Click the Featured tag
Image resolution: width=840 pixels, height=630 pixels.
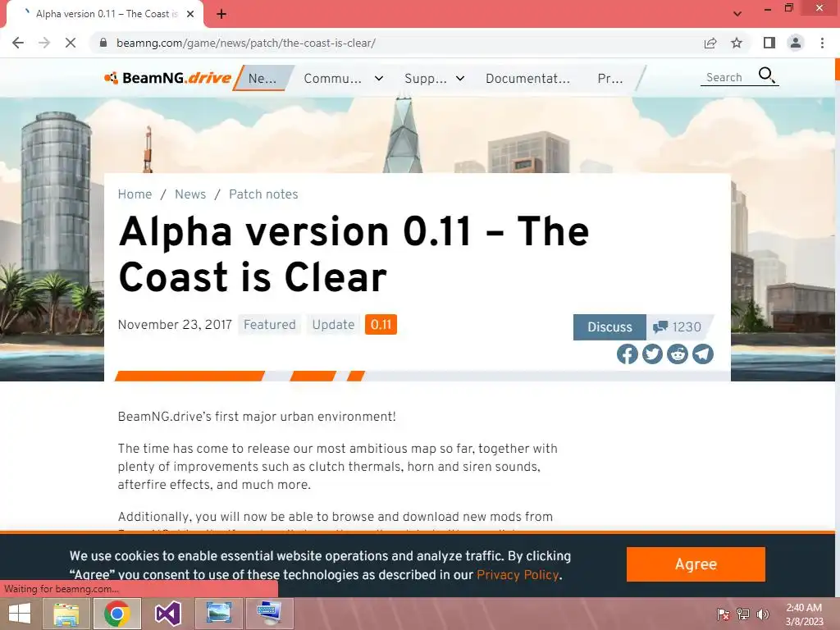click(269, 325)
